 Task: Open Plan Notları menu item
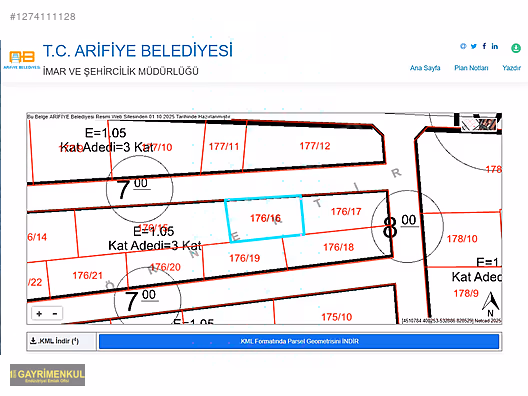point(471,68)
